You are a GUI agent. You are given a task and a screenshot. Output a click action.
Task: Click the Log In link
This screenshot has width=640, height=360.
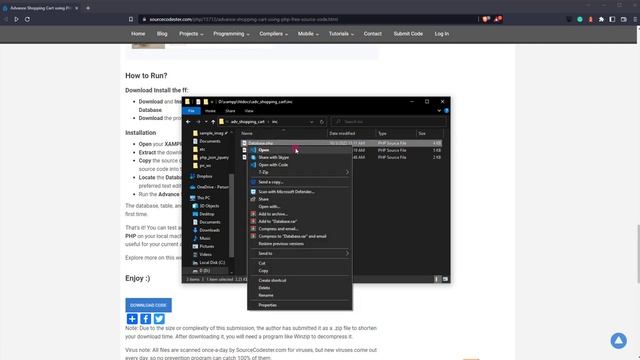[x=442, y=34]
